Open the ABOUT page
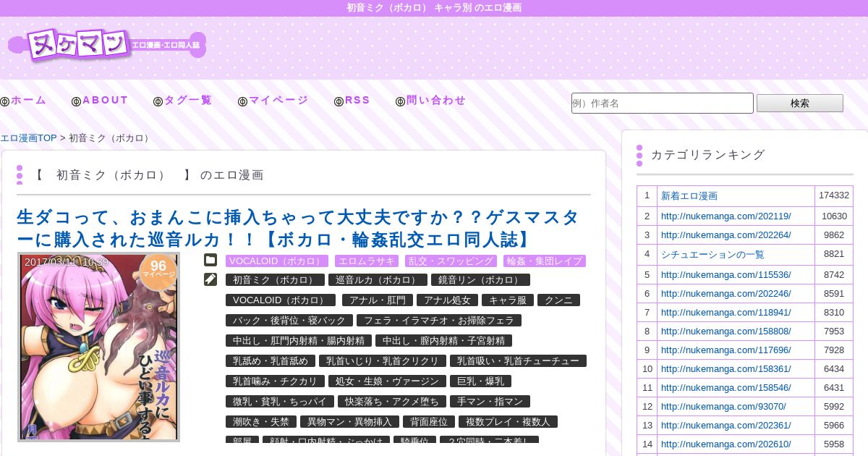The width and height of the screenshot is (868, 456). (100, 101)
